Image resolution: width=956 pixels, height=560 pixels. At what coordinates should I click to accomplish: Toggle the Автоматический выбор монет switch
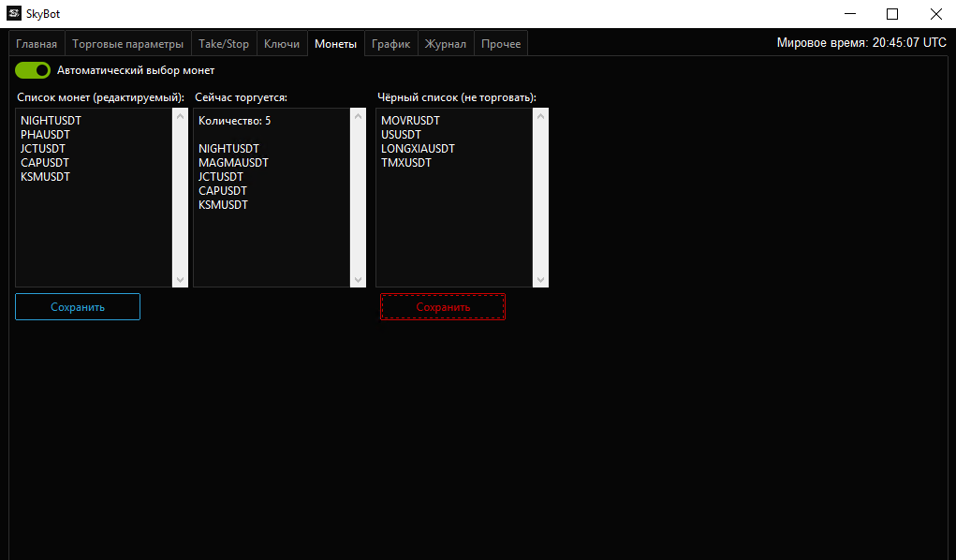pos(33,70)
